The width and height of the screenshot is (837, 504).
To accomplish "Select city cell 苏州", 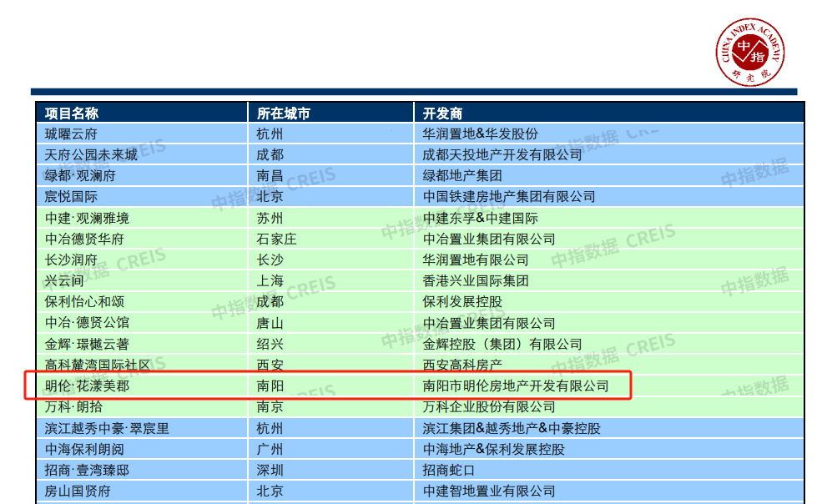I will tap(270, 218).
